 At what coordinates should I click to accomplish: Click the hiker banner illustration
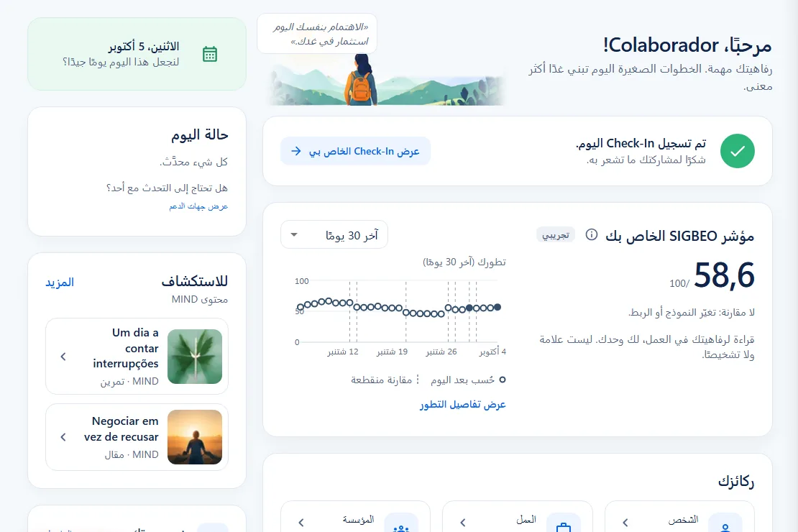tap(387, 80)
